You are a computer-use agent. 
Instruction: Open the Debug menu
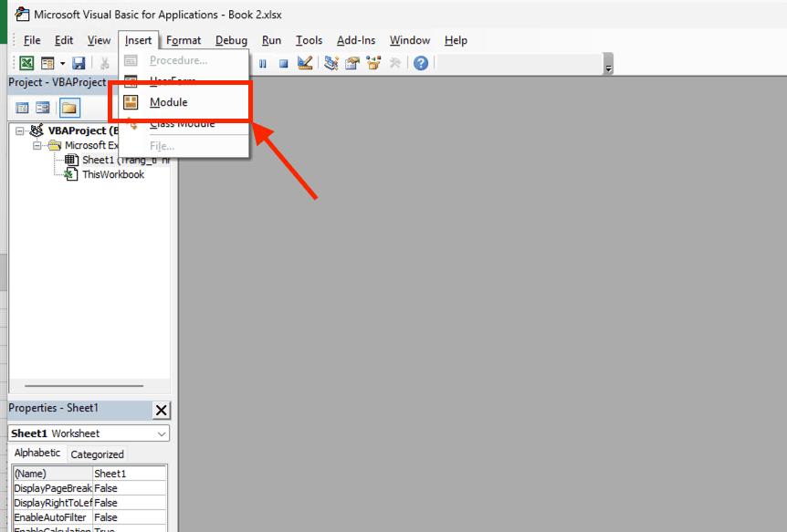pos(231,40)
